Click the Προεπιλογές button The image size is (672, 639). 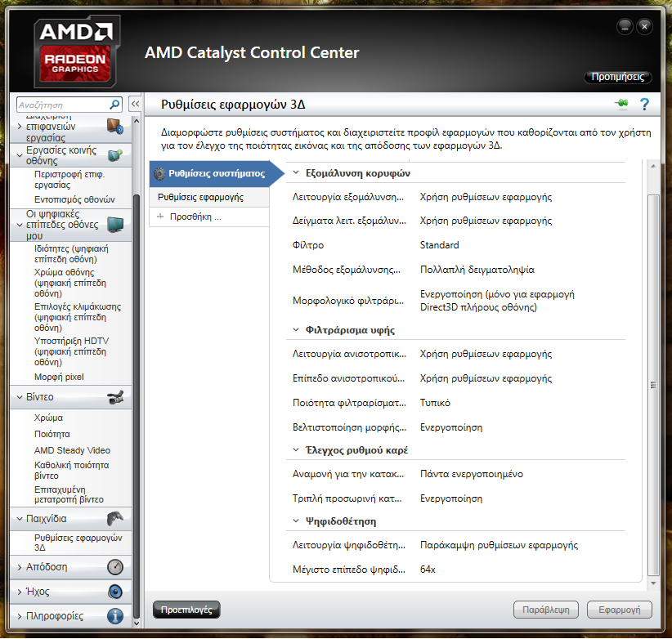click(186, 610)
